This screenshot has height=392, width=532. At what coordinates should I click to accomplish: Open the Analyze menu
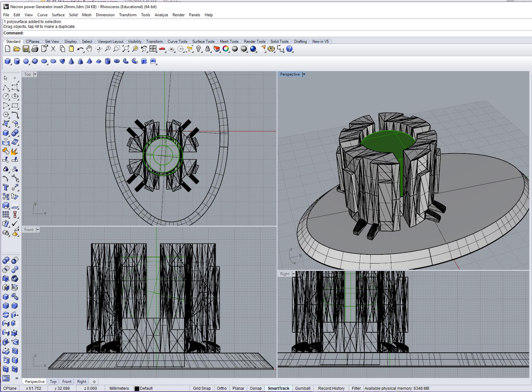tap(161, 15)
